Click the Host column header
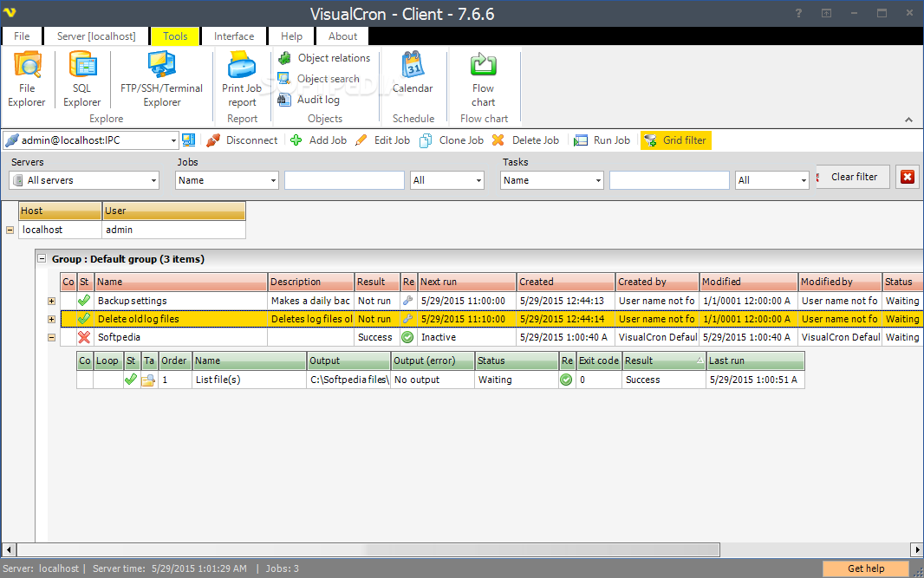The height and width of the screenshot is (578, 924). coord(60,211)
